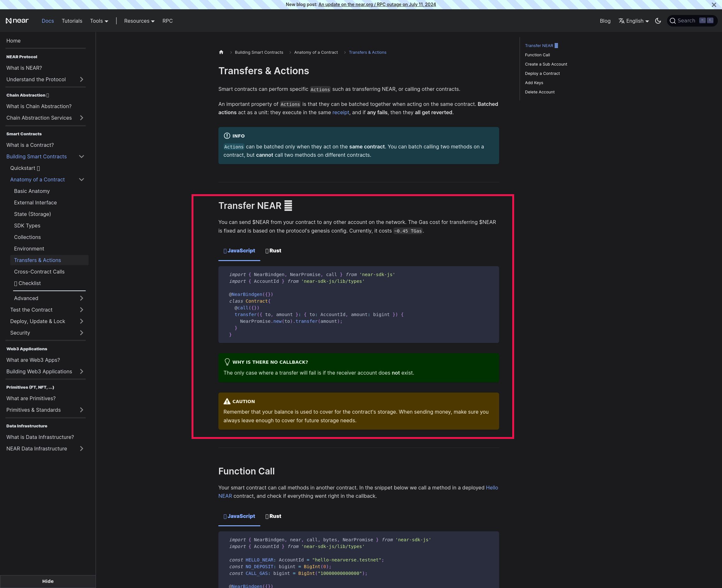Open Home in sidebar

click(x=13, y=41)
